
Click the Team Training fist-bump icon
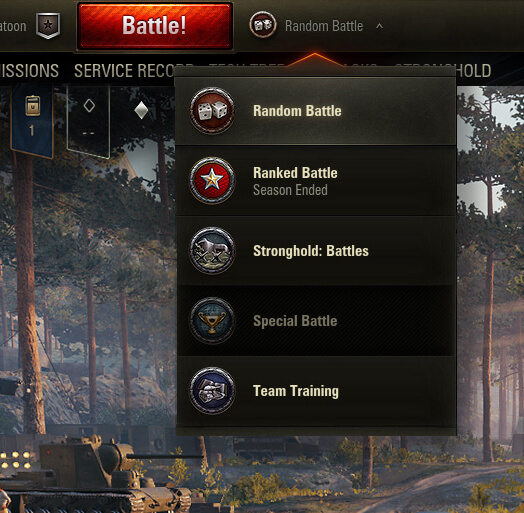(x=212, y=391)
